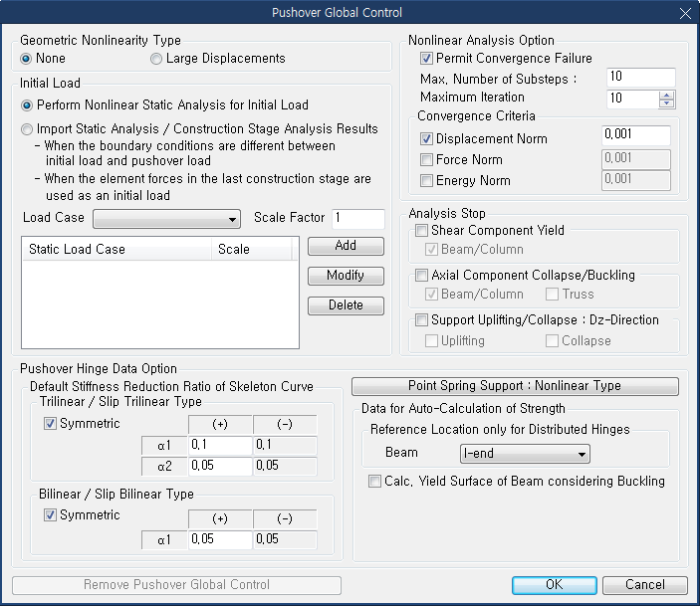Open the Beam reference location dropdown
The image size is (700, 606).
click(x=525, y=454)
